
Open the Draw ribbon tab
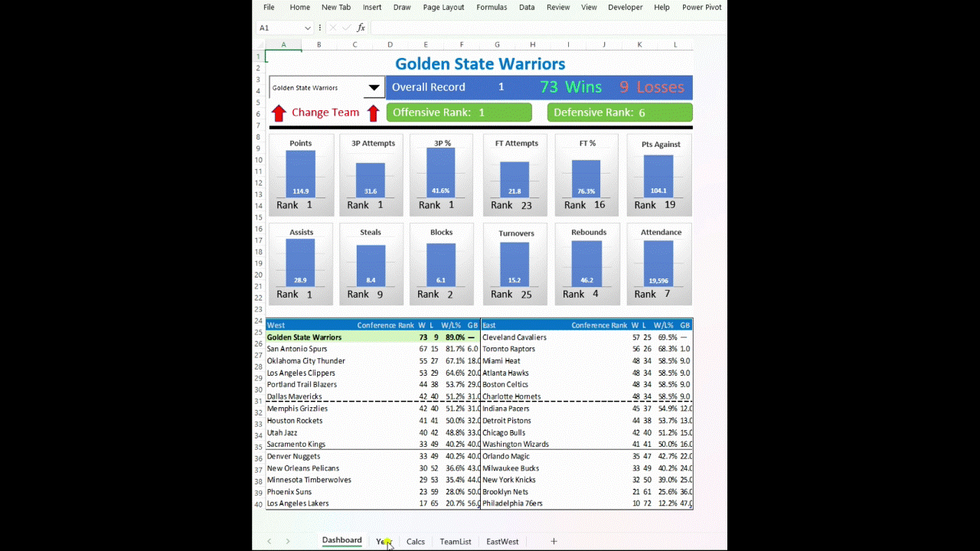tap(402, 7)
